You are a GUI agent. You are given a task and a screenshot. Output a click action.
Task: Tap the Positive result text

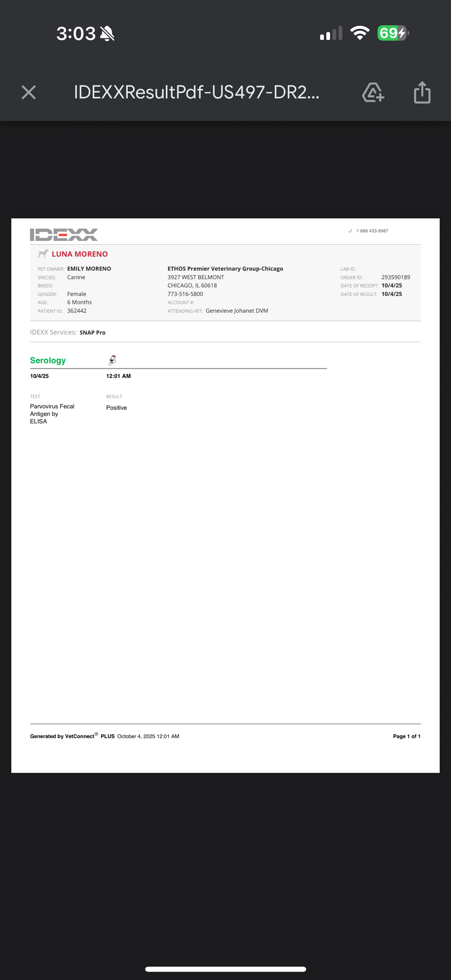coord(117,407)
